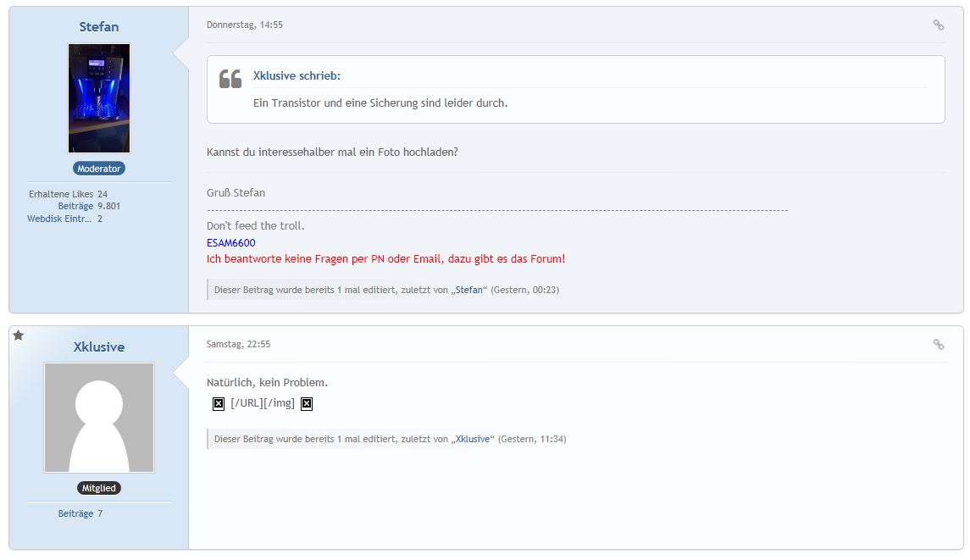
Task: Open Stefan's profile via the username heading
Action: pos(99,26)
